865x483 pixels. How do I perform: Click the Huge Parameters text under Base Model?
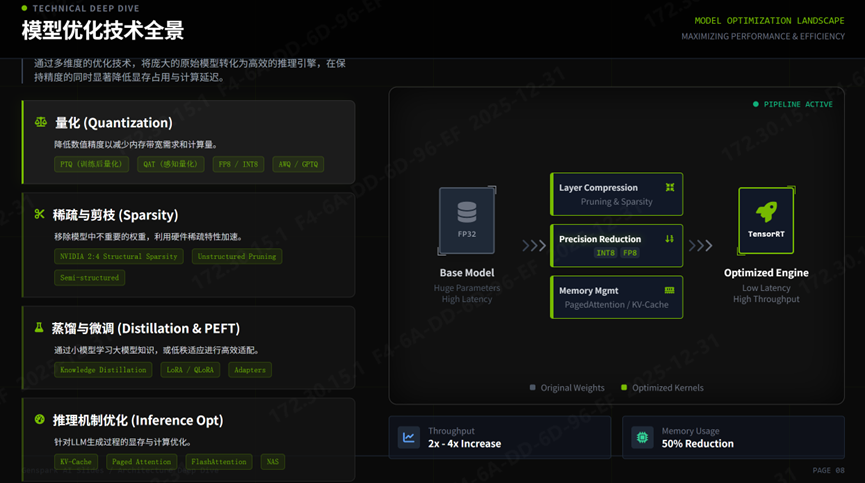(x=467, y=288)
